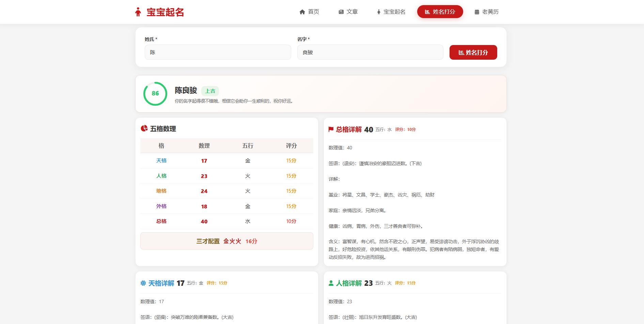The height and width of the screenshot is (324, 644).
Task: Go to 宝宝起名 in the navigation bar
Action: tap(391, 12)
